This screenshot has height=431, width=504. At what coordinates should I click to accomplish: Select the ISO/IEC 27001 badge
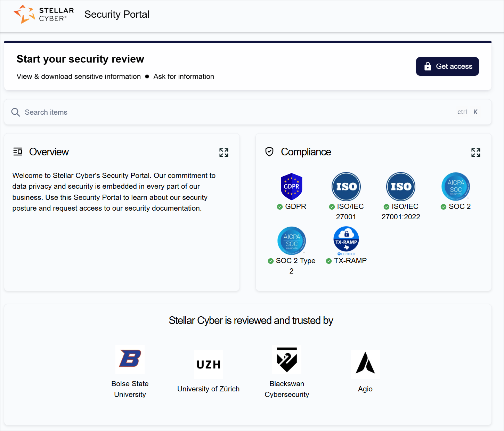346,186
